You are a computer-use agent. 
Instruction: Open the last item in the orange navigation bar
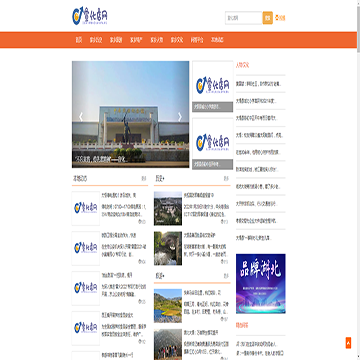[x=217, y=40]
